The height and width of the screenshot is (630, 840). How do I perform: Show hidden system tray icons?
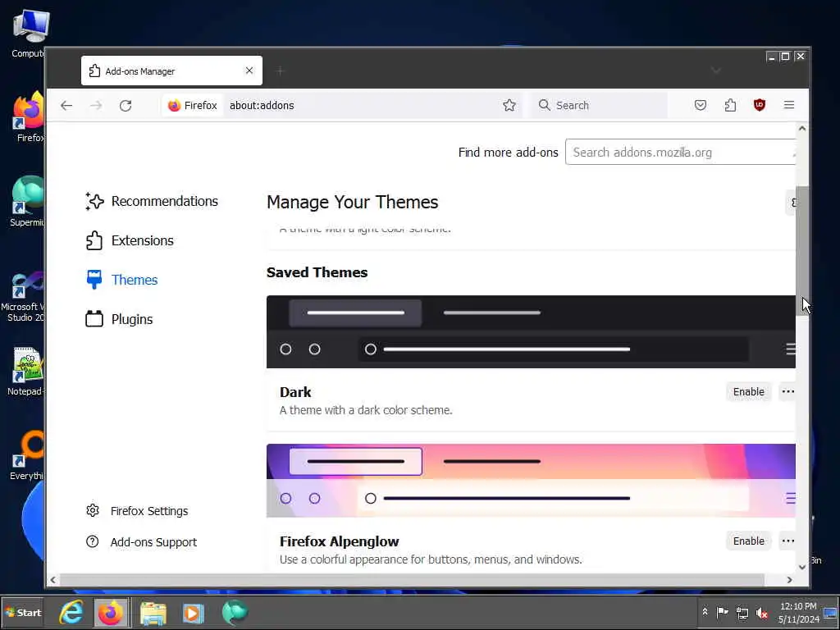(x=705, y=612)
